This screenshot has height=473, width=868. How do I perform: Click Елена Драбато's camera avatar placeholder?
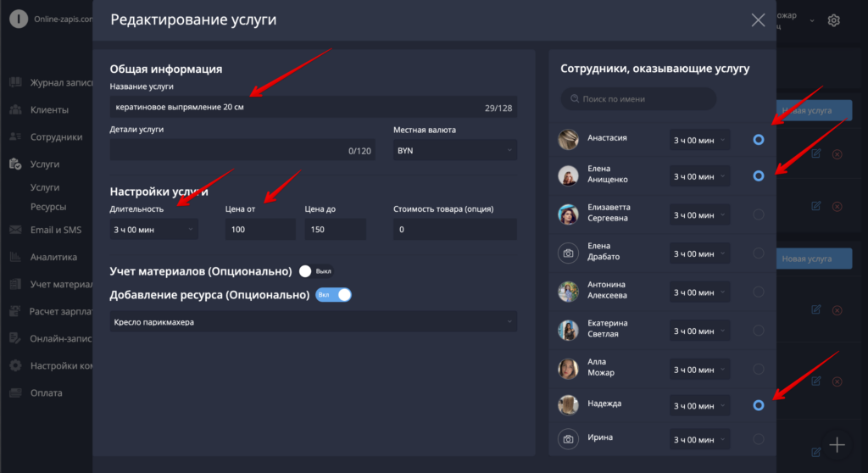568,253
